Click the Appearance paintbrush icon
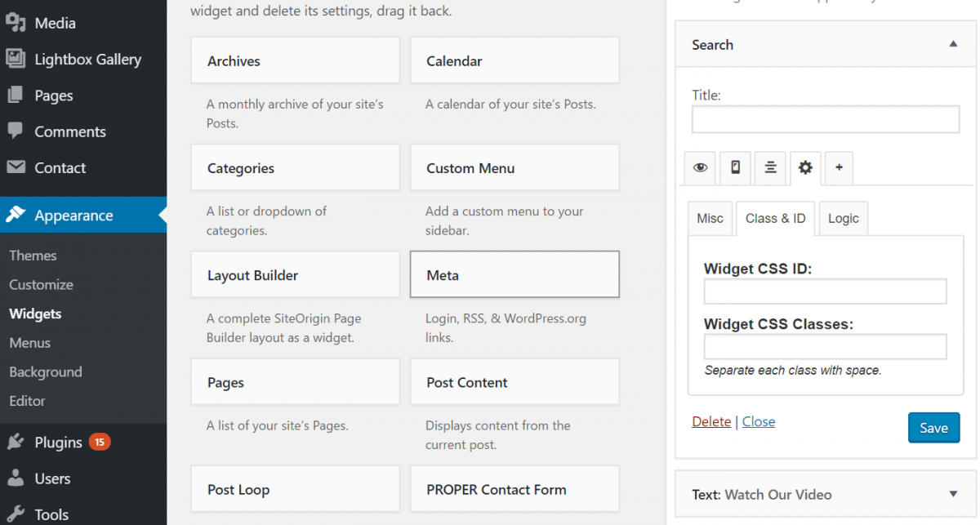The width and height of the screenshot is (980, 525). click(x=17, y=215)
